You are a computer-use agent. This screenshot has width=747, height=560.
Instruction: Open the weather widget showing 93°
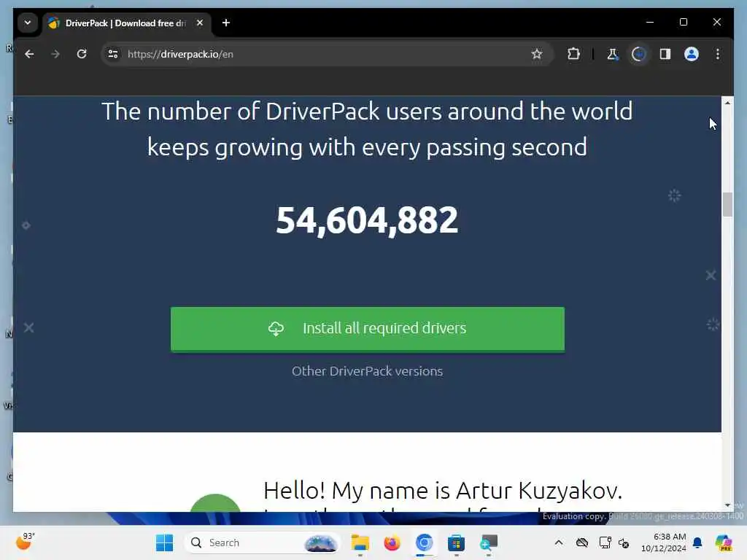(x=25, y=542)
